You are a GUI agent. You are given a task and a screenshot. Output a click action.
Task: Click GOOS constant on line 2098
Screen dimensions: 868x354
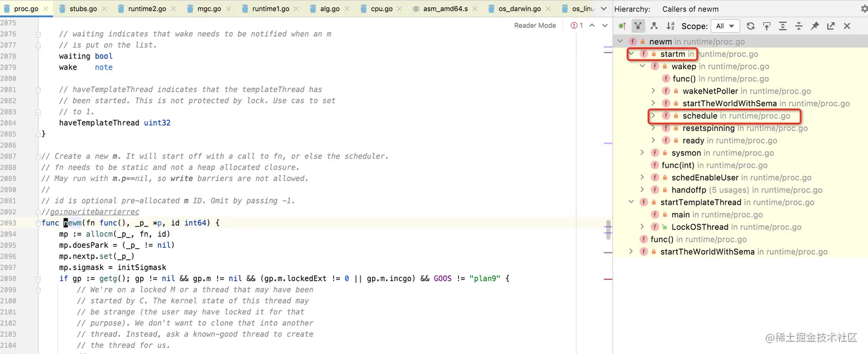click(x=443, y=279)
